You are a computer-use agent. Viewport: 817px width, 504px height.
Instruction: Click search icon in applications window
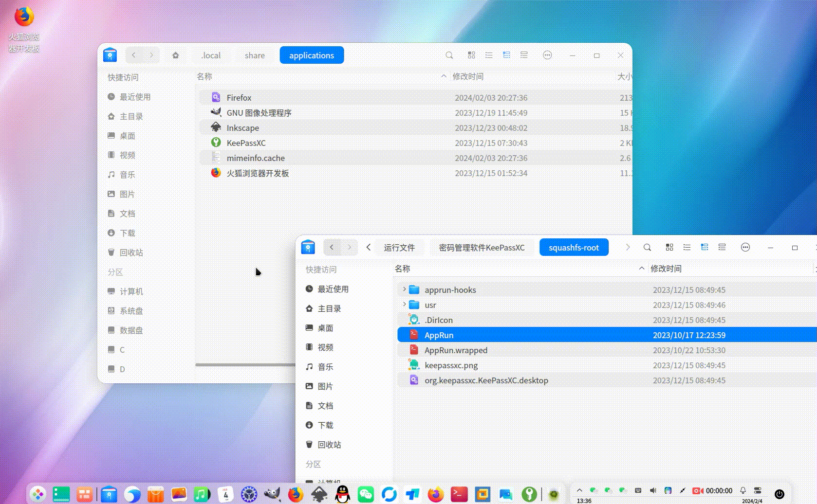pyautogui.click(x=449, y=55)
